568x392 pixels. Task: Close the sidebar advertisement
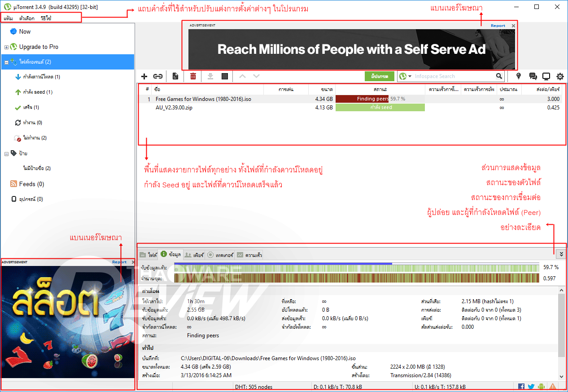(x=132, y=262)
